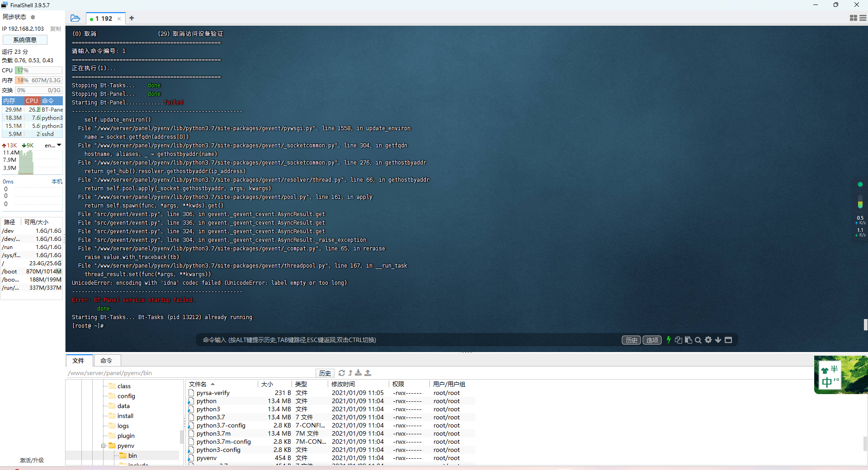Sort files by 类型 column header
The height and width of the screenshot is (470, 868).
(311, 384)
